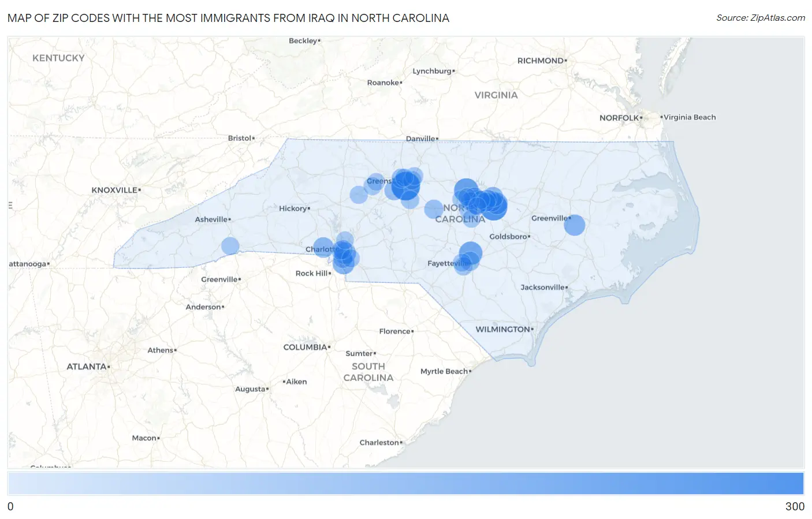Screen dimensions: 812x519
Task: Click the ATLANTA city label
Action: (87, 367)
